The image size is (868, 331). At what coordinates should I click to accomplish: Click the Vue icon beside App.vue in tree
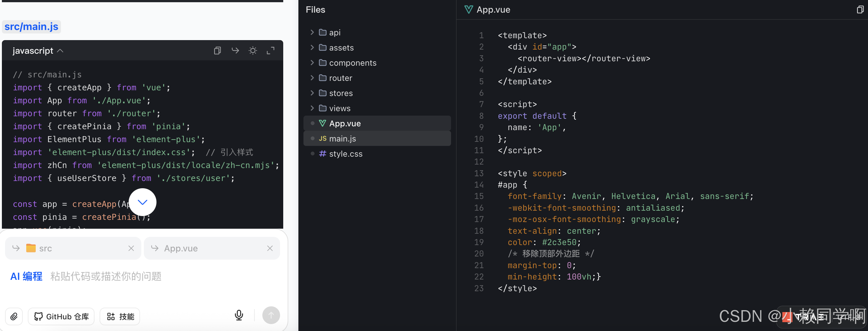tap(322, 123)
